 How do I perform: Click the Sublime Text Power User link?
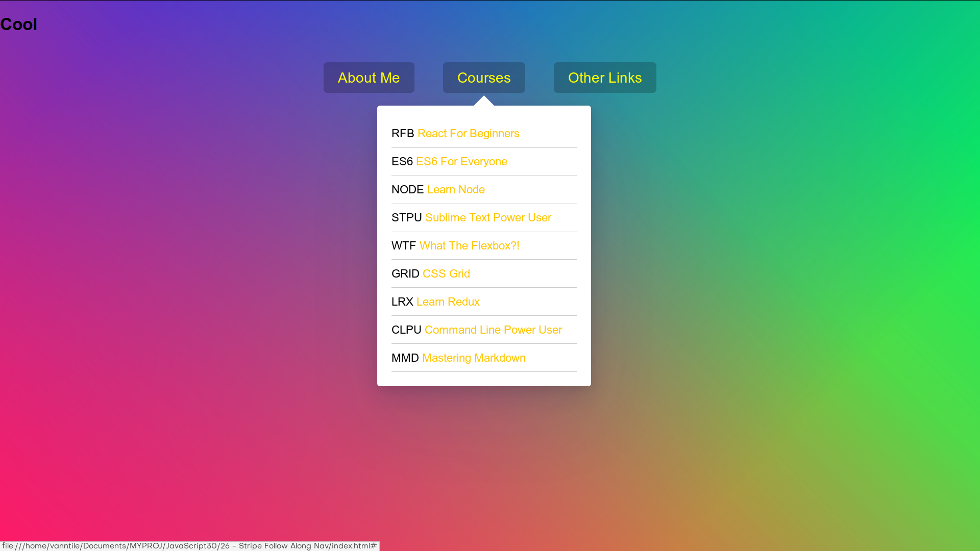pos(488,217)
